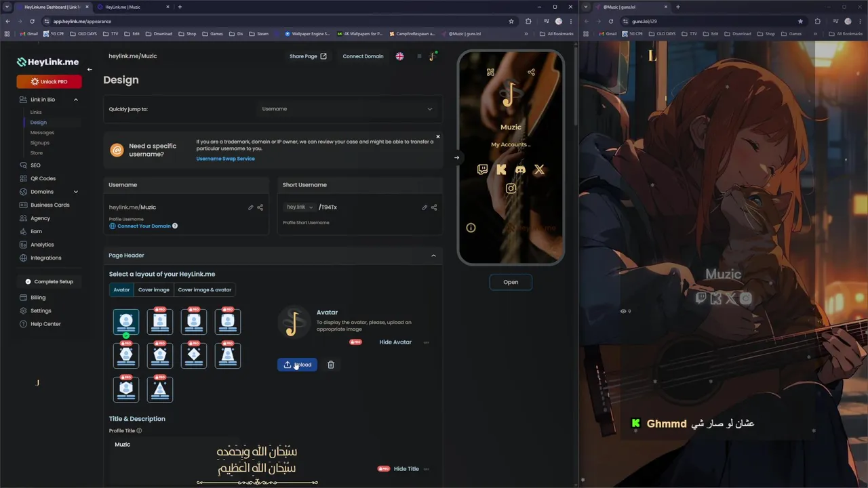Click the share icon in phone preview
The width and height of the screenshot is (868, 488).
531,72
